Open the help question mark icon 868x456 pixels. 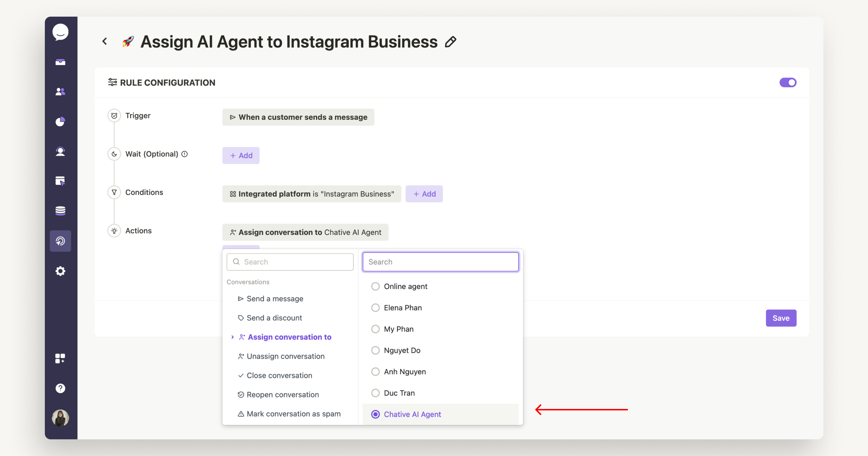pyautogui.click(x=60, y=388)
